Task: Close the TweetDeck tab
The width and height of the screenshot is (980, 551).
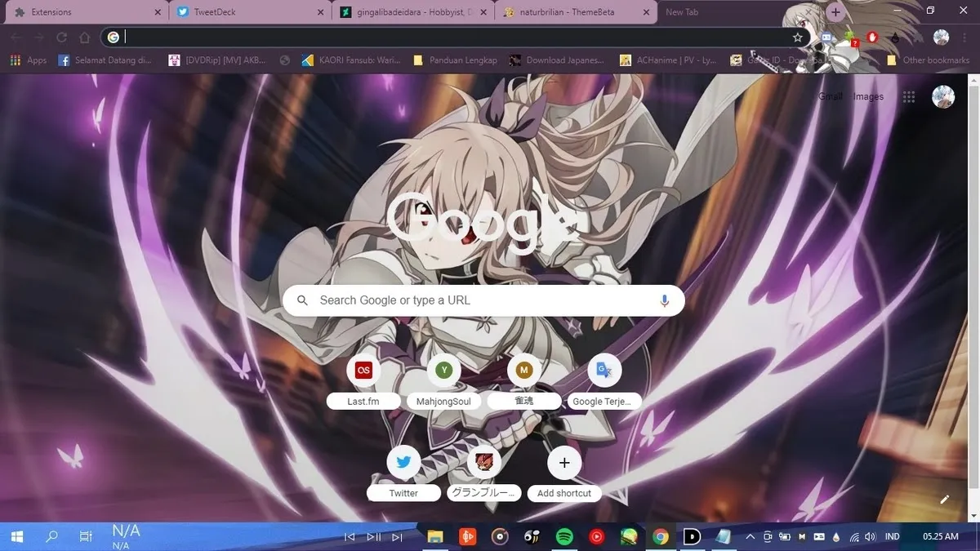Action: coord(321,12)
